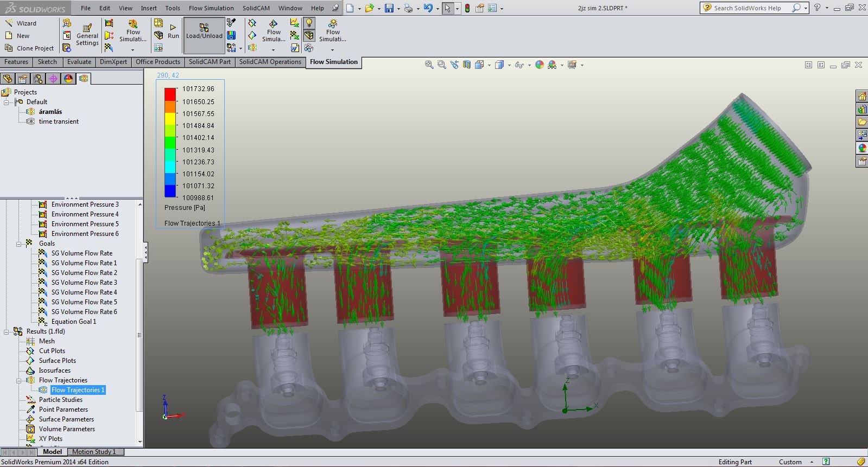Collapse the Goals tree node

tap(20, 244)
